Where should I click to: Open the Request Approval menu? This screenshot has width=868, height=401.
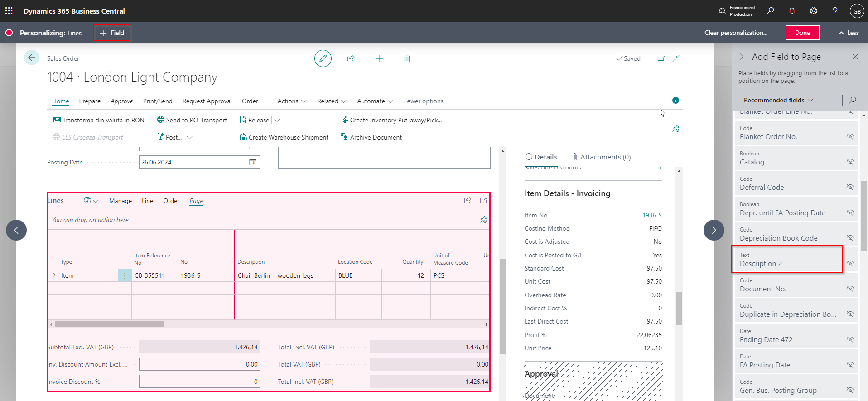click(207, 101)
